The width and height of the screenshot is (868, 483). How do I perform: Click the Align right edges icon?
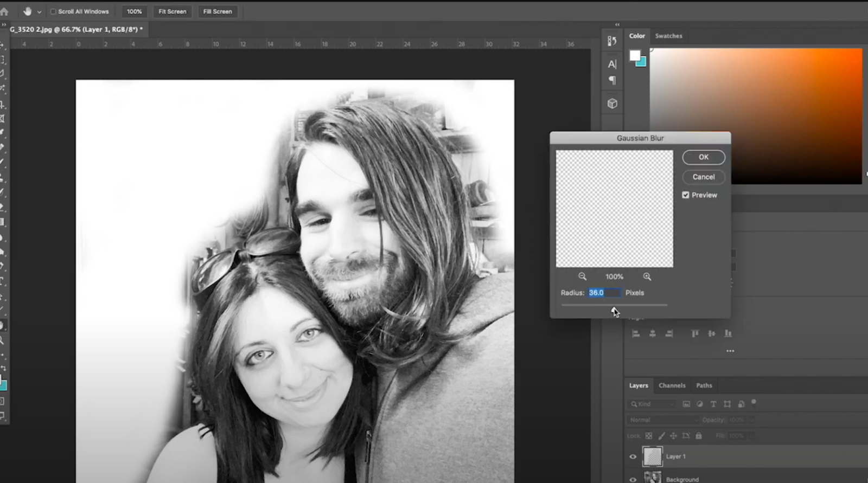(669, 333)
